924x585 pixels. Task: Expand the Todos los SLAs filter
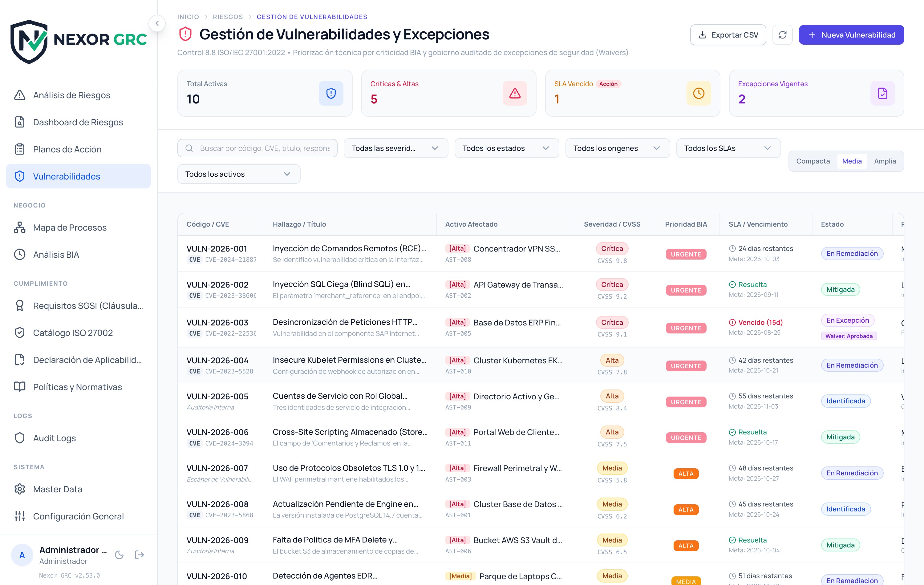tap(728, 148)
